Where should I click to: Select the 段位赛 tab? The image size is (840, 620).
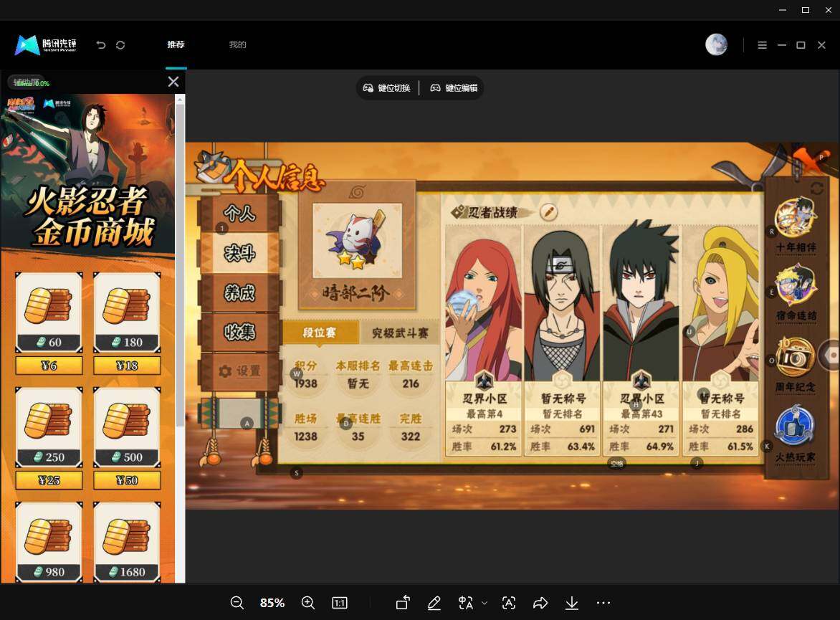point(320,333)
